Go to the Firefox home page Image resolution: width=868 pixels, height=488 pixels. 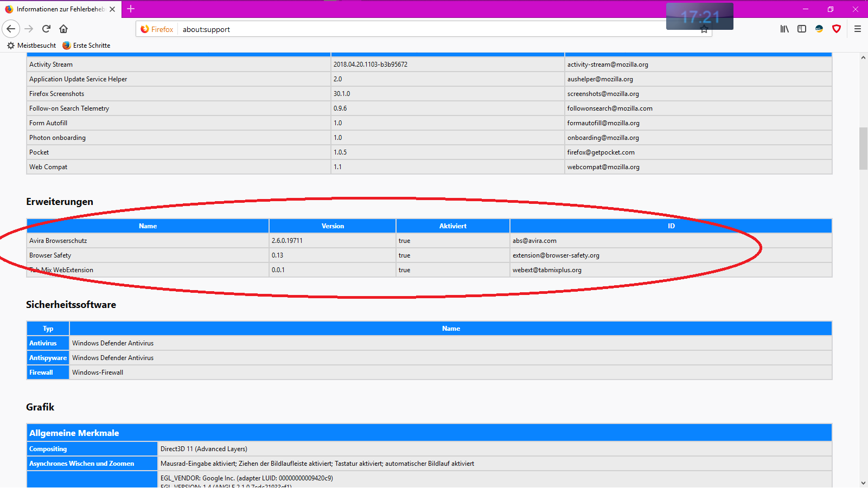[63, 29]
